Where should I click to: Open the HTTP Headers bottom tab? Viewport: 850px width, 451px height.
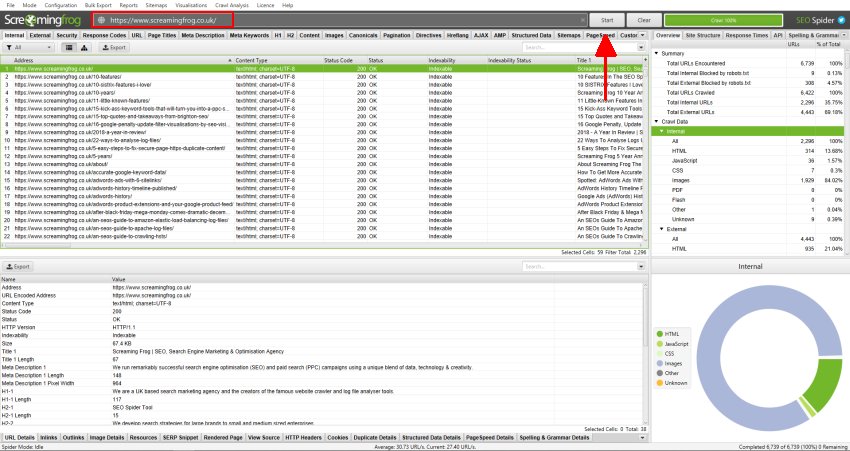(303, 437)
